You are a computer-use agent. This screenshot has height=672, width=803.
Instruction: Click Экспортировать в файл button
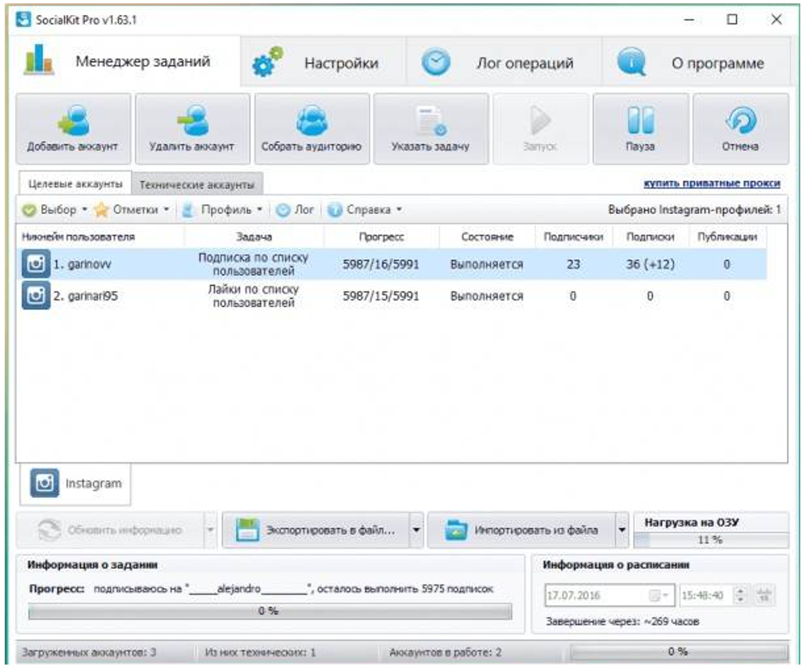tap(316, 529)
